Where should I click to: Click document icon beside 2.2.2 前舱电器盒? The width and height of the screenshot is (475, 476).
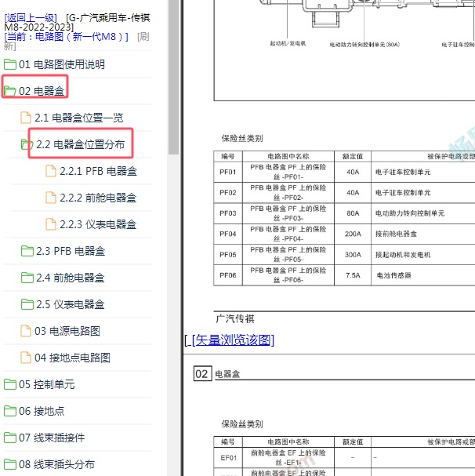pos(51,198)
